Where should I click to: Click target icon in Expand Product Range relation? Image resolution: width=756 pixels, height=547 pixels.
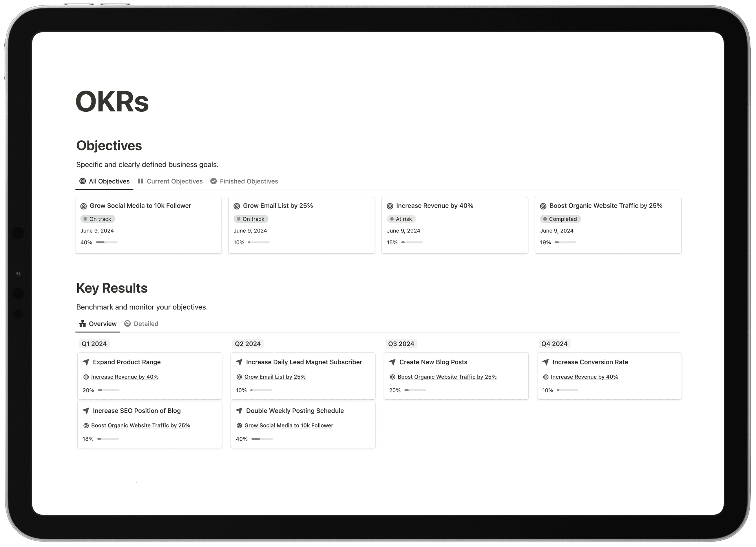[x=86, y=377]
